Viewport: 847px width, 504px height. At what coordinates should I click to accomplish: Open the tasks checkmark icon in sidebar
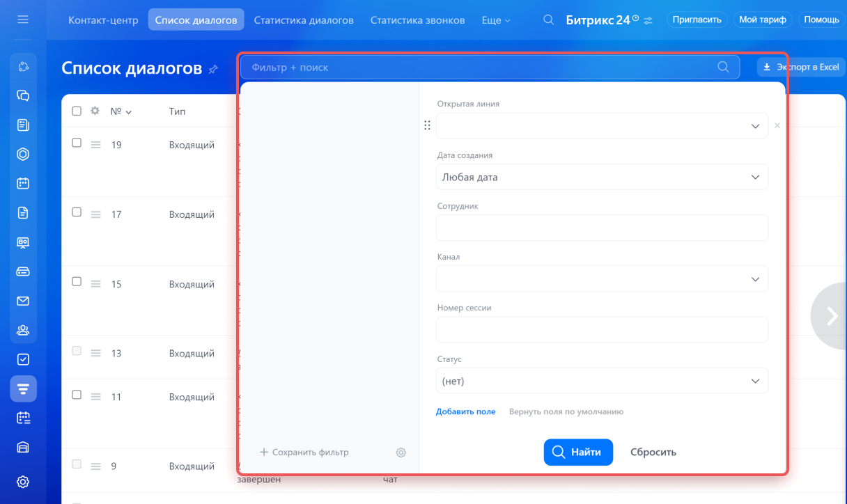tap(23, 359)
